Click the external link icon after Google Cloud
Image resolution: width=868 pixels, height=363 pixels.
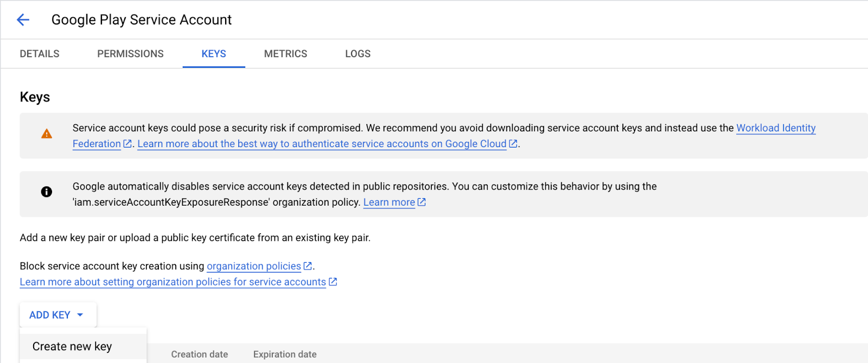coord(513,144)
